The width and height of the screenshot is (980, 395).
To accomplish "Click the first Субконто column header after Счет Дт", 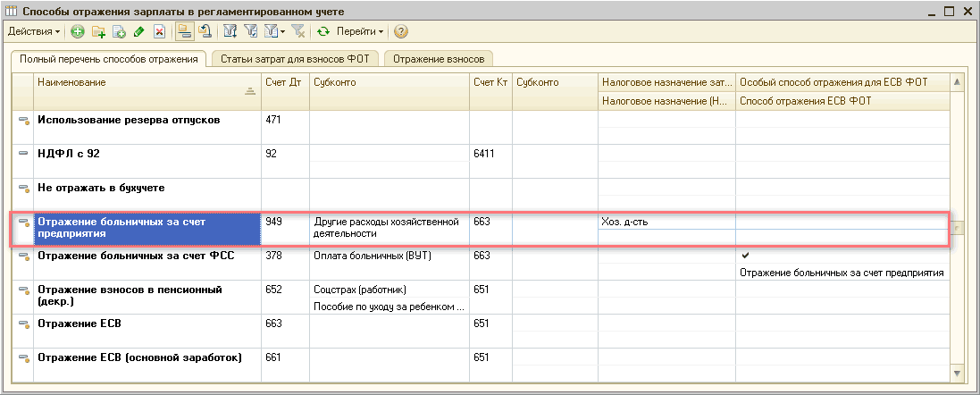I will (x=389, y=91).
